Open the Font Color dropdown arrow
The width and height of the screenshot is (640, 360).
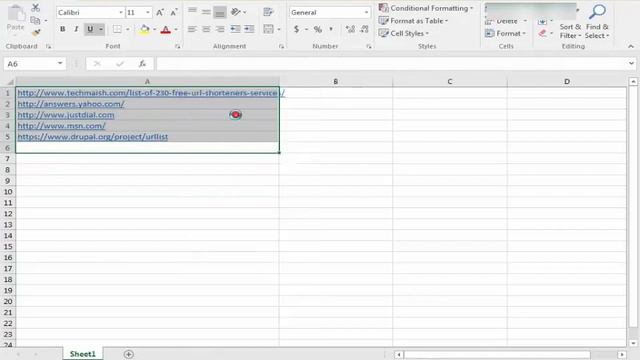pos(176,29)
